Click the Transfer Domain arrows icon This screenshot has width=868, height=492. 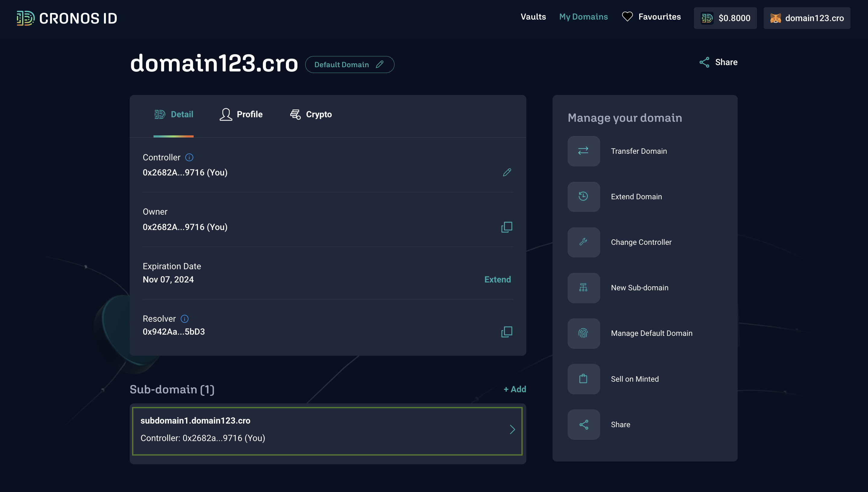pyautogui.click(x=583, y=151)
